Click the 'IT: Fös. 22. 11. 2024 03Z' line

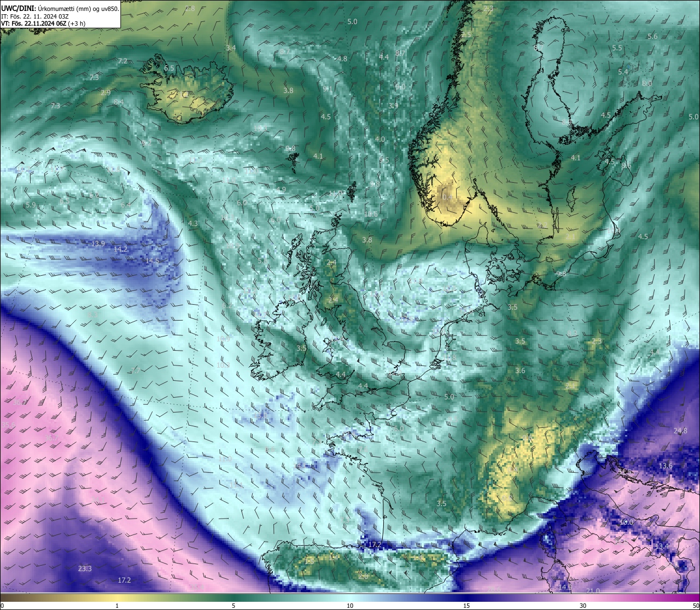click(x=35, y=16)
